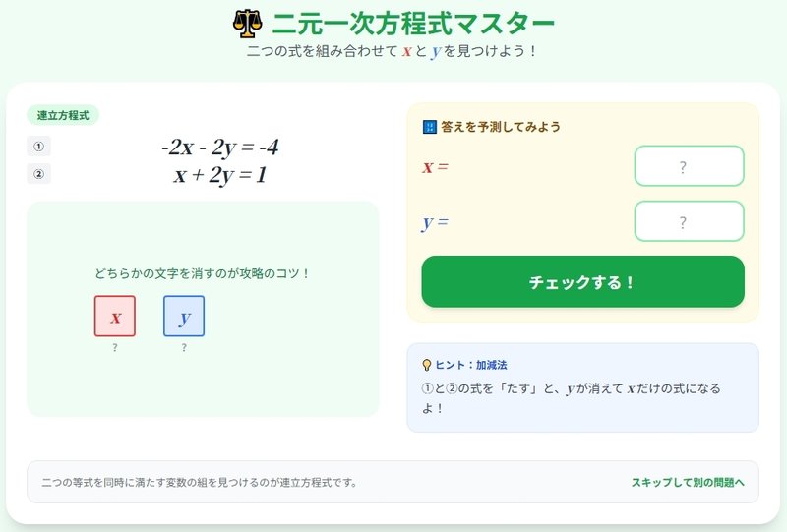
Task: Select the blue y variable tile
Action: (184, 317)
